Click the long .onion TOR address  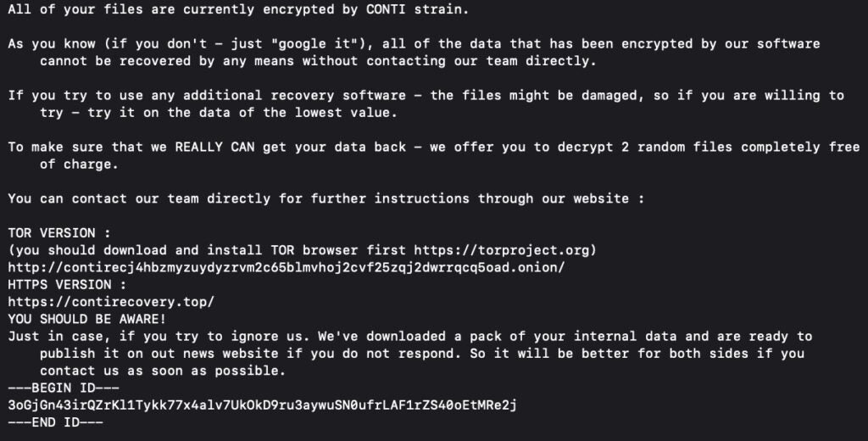[x=287, y=267]
